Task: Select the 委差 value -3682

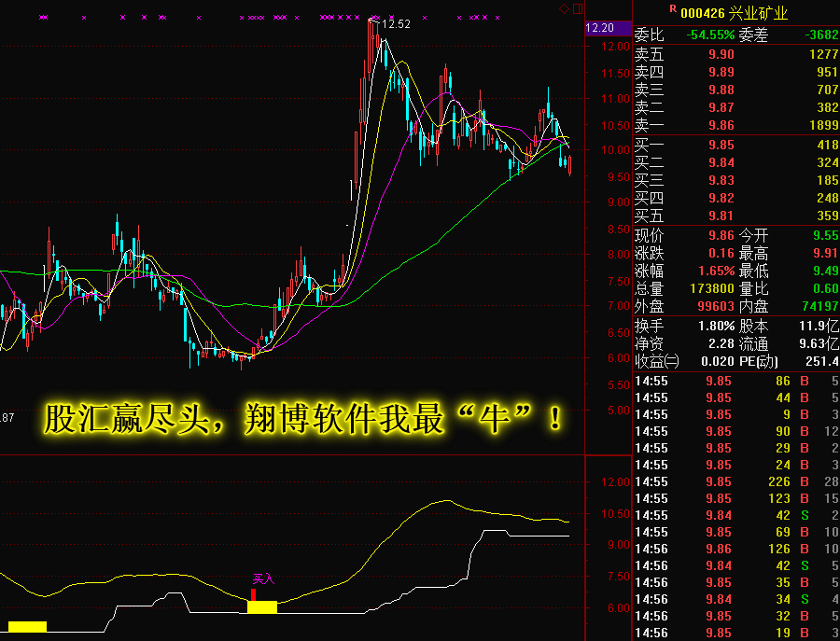Action: click(821, 35)
